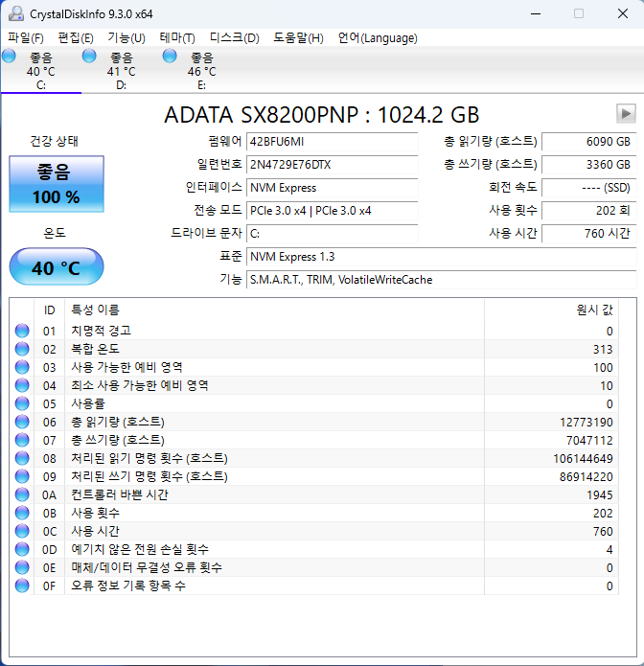Select the 사용 가능한 예비 영역 attribute name
644x666 pixels.
point(126,367)
